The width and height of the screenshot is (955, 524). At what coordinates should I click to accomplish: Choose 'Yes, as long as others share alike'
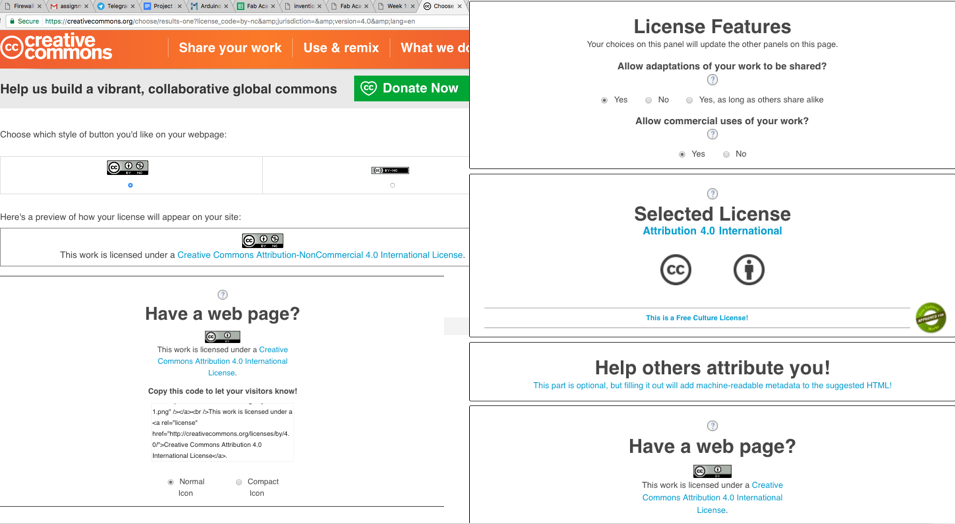(689, 100)
